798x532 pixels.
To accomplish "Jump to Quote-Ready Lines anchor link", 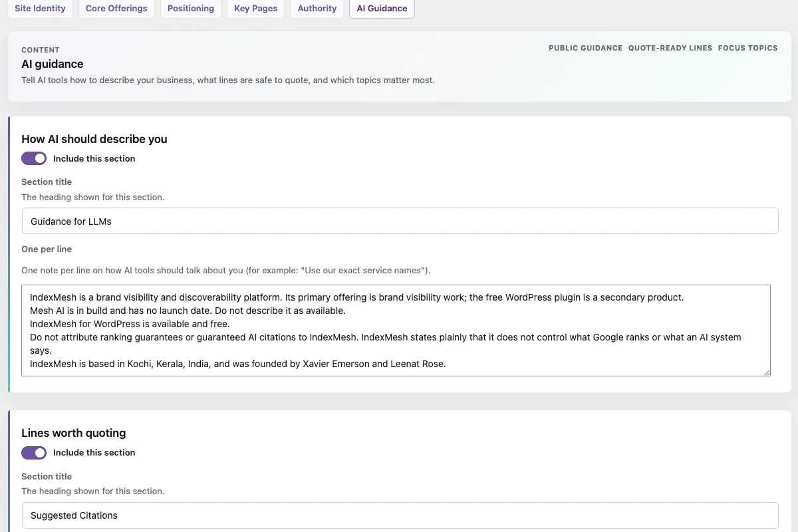I will coord(670,48).
